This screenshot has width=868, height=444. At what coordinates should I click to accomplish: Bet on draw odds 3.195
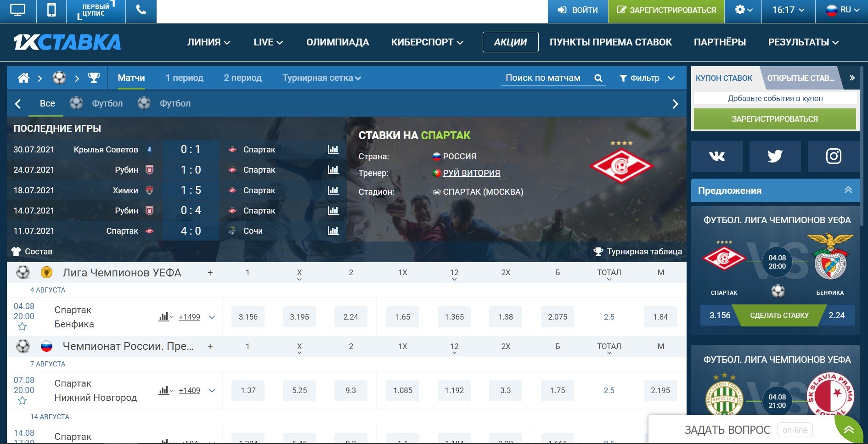click(299, 317)
